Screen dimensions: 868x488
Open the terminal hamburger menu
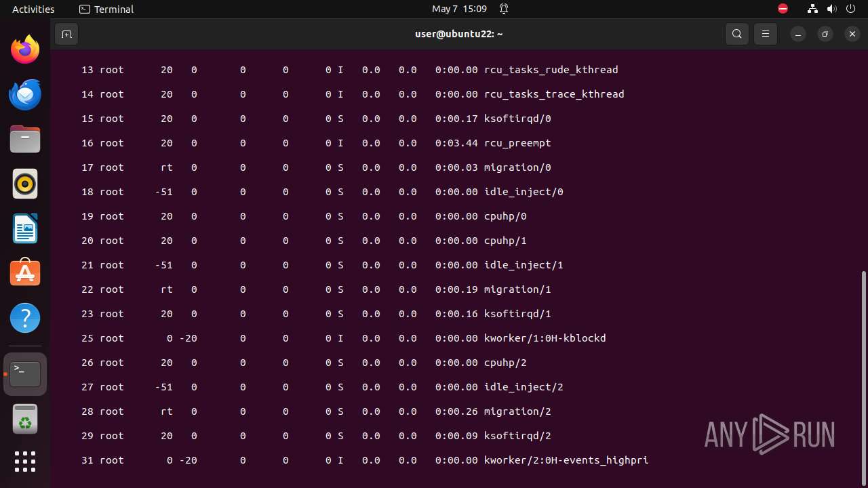(x=766, y=34)
